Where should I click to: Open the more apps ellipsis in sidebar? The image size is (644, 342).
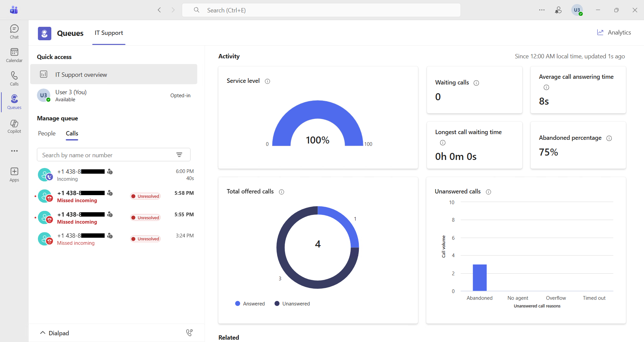point(14,151)
